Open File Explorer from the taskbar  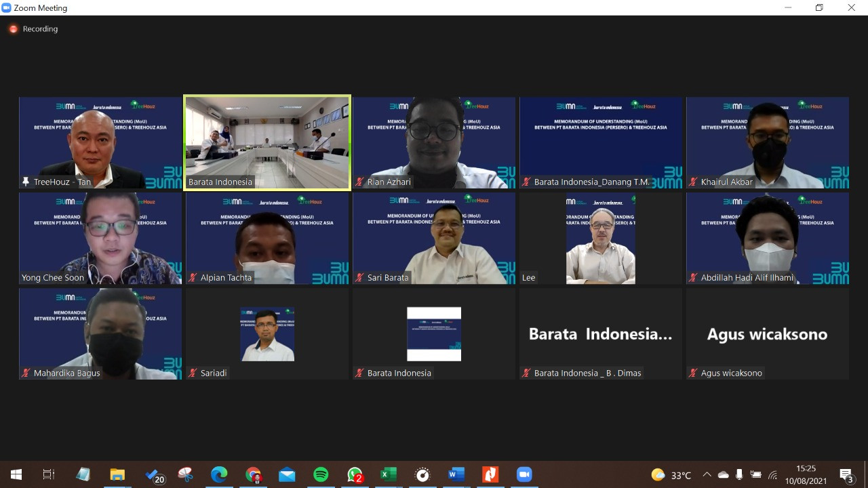click(117, 474)
